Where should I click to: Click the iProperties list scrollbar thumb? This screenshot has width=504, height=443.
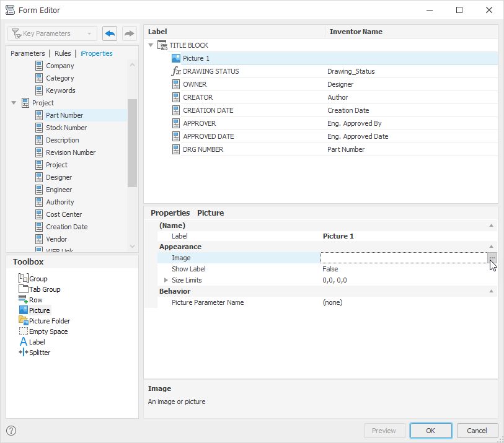[132, 143]
